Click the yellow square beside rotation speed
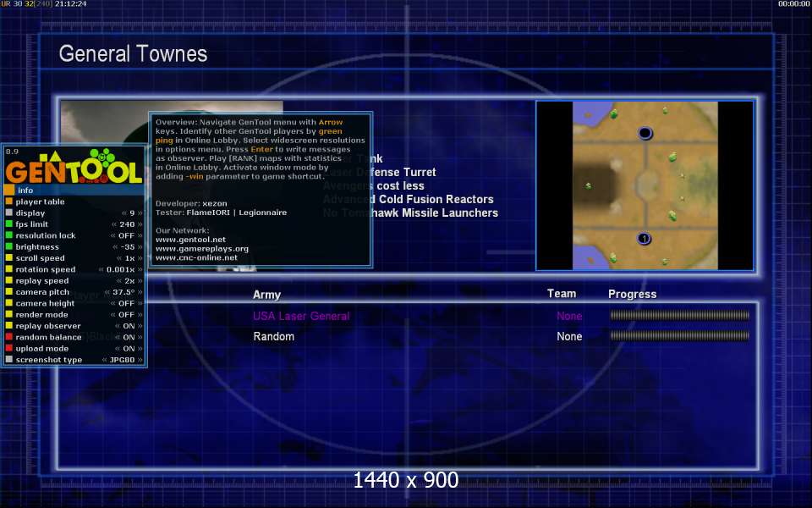 (8, 269)
